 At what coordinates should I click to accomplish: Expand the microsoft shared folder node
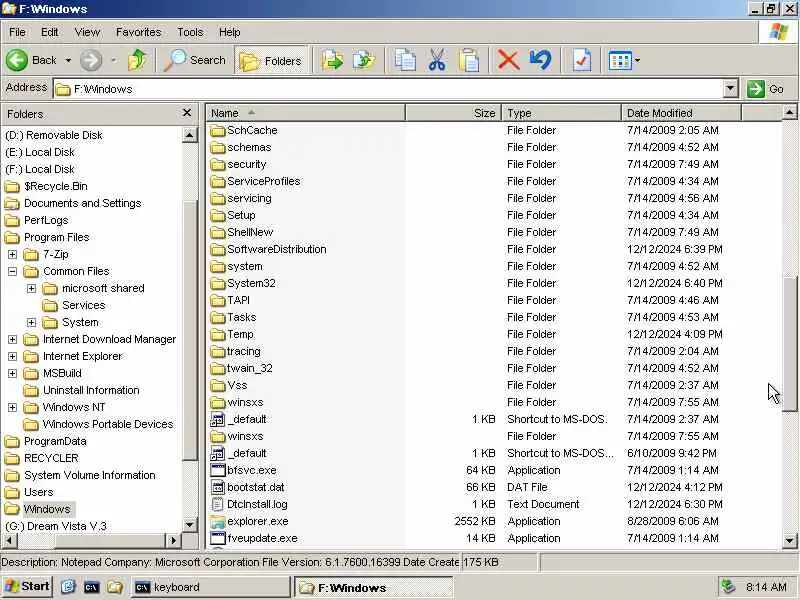31,288
